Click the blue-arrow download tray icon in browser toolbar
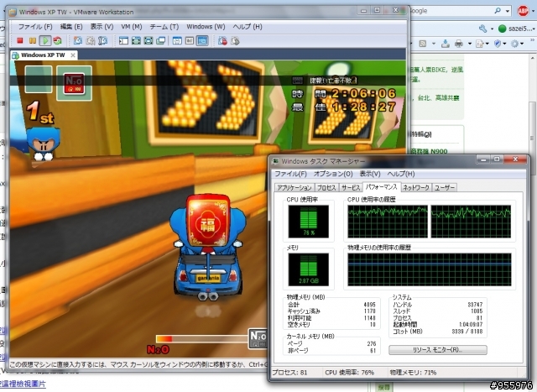Screen dimensions: 537x392 446,44
